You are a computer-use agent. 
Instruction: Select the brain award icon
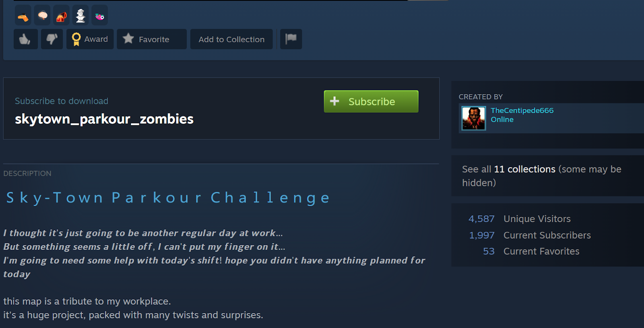[x=42, y=16]
